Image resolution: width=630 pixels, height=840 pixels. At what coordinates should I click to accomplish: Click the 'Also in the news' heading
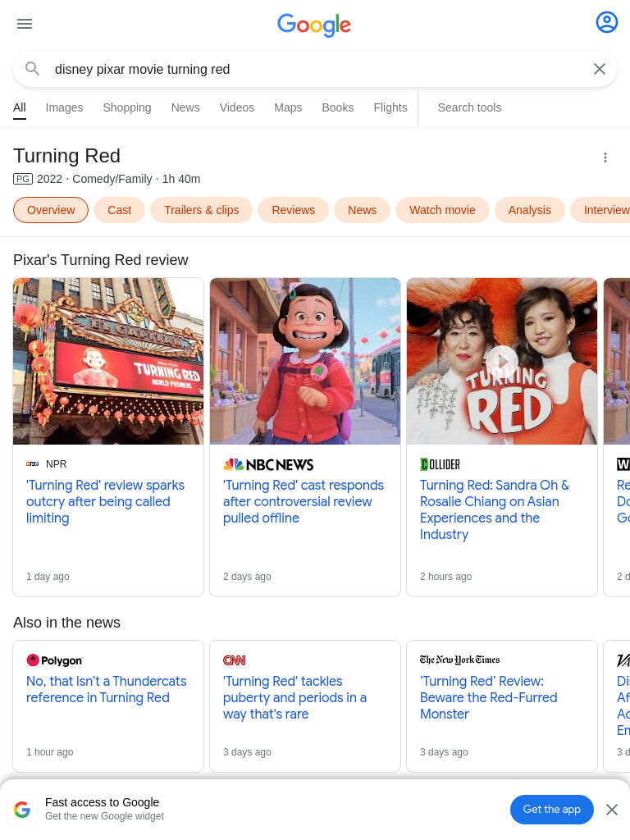(67, 623)
